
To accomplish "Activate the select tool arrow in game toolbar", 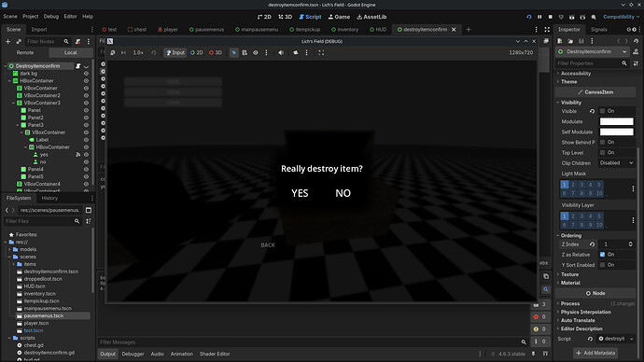I will pyautogui.click(x=233, y=52).
